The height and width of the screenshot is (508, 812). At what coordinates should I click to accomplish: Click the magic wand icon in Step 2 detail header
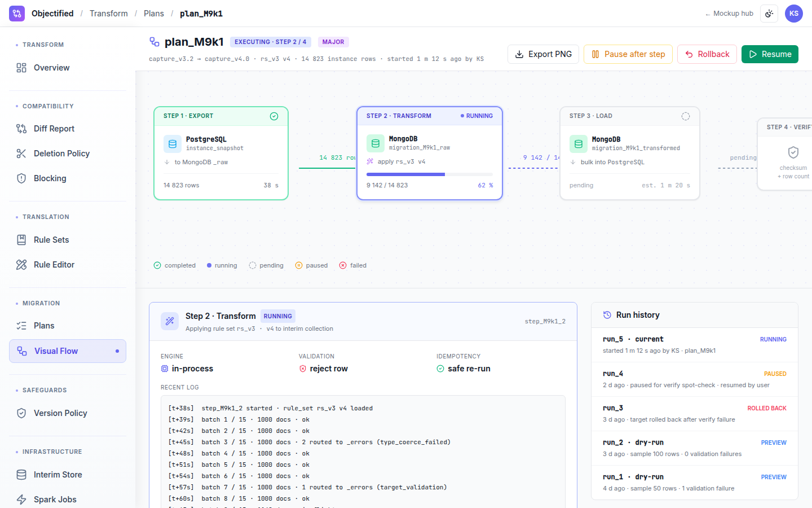pyautogui.click(x=170, y=322)
